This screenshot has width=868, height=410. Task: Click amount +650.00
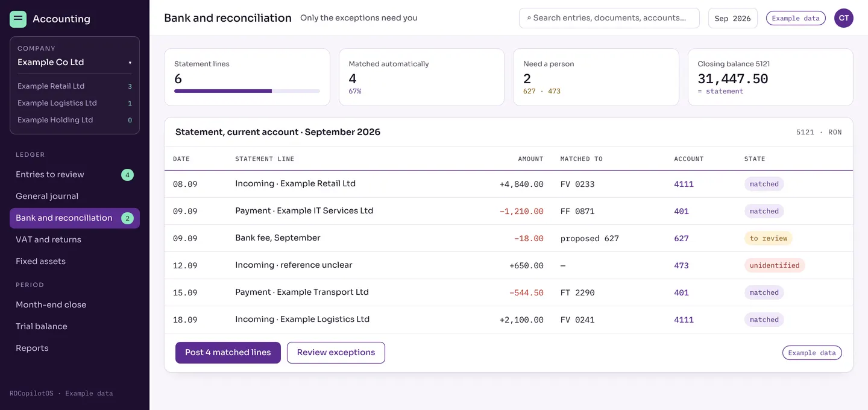(x=526, y=265)
